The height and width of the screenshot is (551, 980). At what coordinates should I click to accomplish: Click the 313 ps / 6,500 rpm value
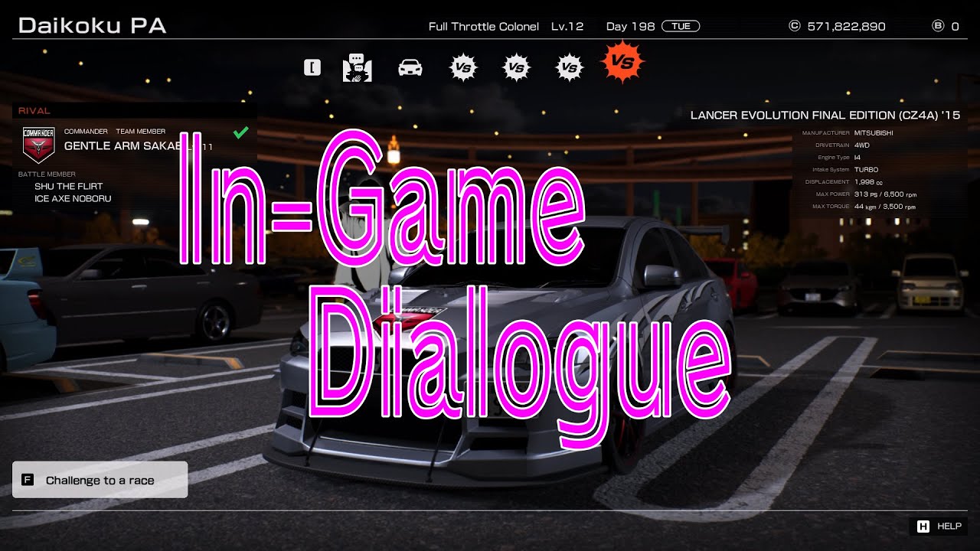[x=885, y=194]
